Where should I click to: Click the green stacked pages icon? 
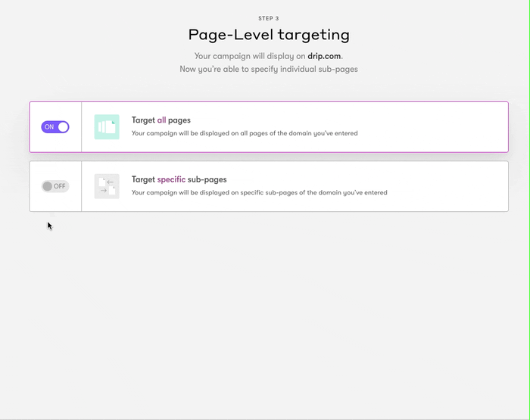[107, 127]
